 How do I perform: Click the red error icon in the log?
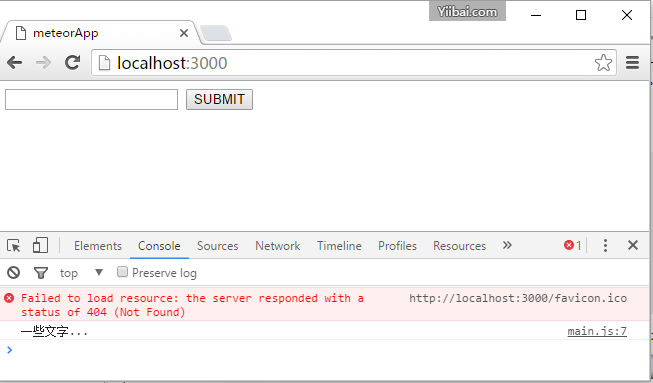click(x=9, y=298)
